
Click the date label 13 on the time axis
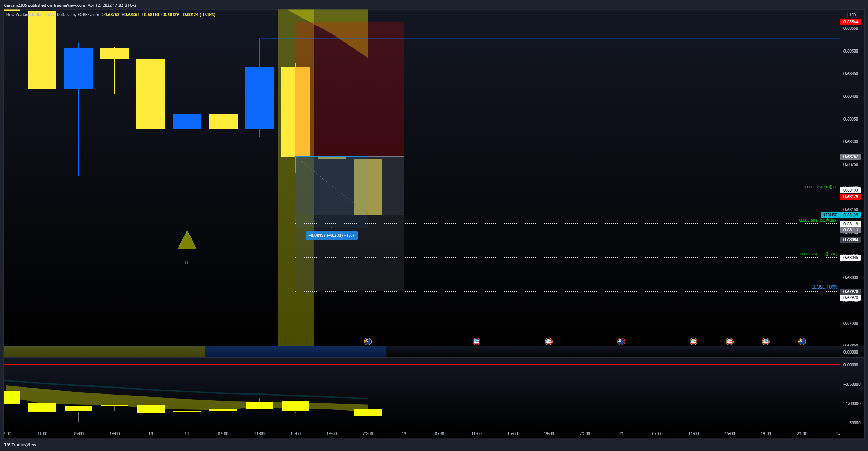pyautogui.click(x=621, y=433)
